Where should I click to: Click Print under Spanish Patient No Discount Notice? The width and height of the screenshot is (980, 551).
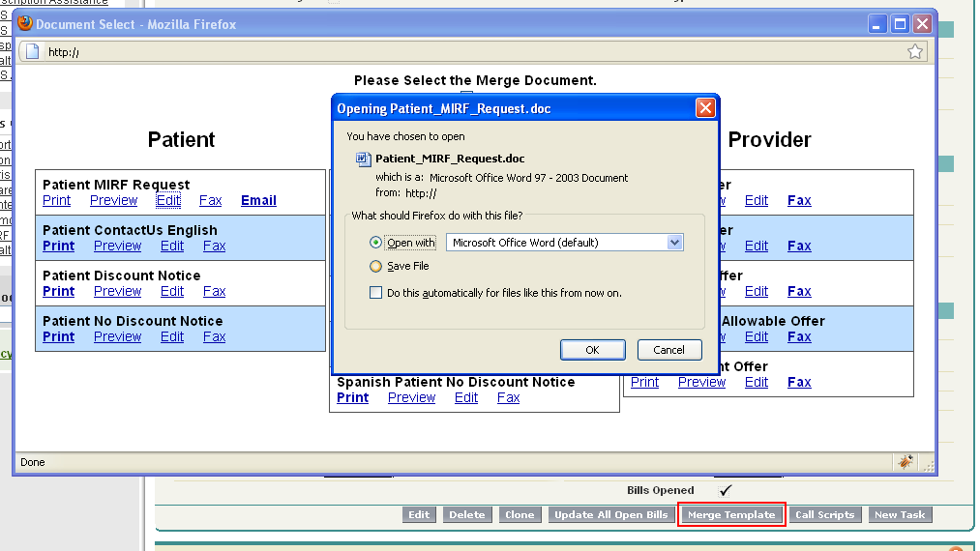(x=352, y=398)
